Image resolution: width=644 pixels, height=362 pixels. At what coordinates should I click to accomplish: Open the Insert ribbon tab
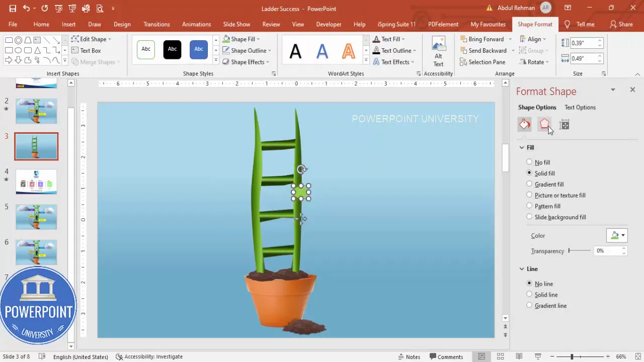pyautogui.click(x=68, y=24)
